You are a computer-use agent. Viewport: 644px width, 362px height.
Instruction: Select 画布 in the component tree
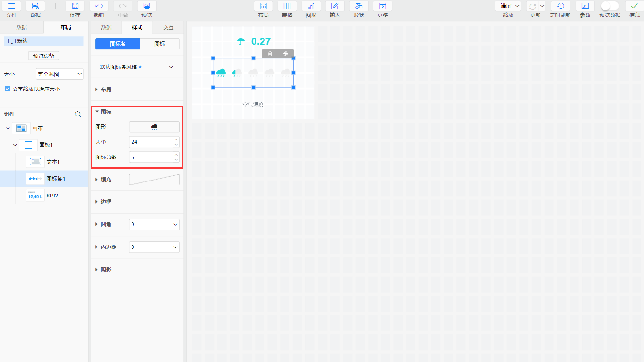(37, 128)
